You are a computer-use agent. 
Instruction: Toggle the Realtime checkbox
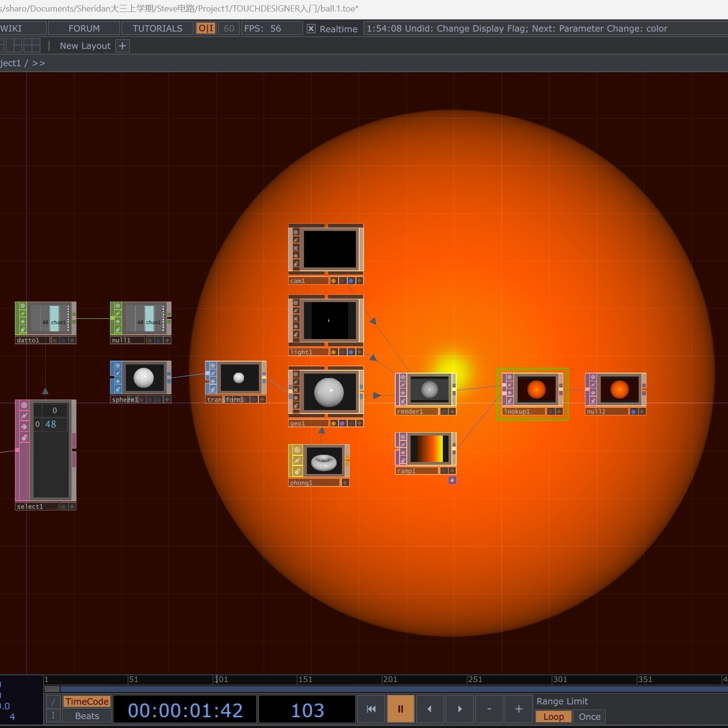point(311,29)
